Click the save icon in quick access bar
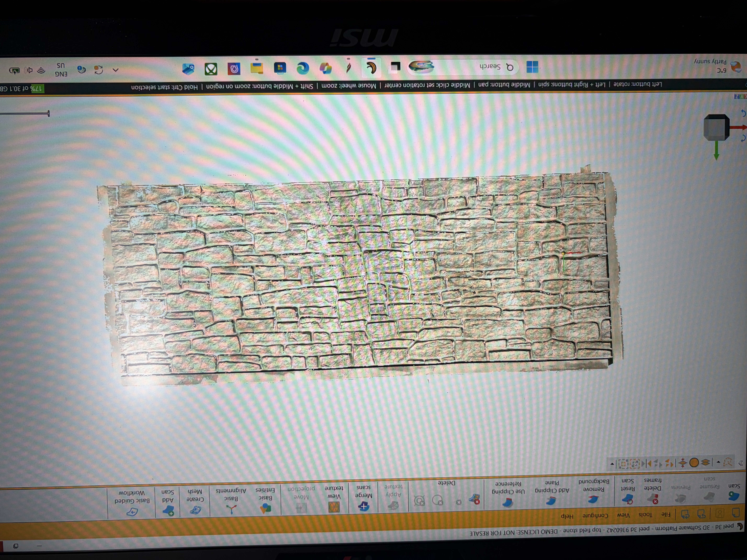 tap(720, 513)
